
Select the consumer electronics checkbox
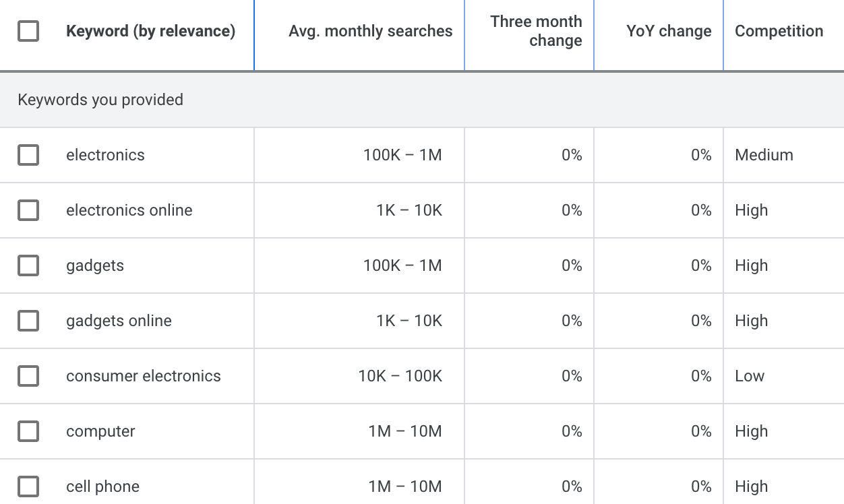click(x=28, y=375)
